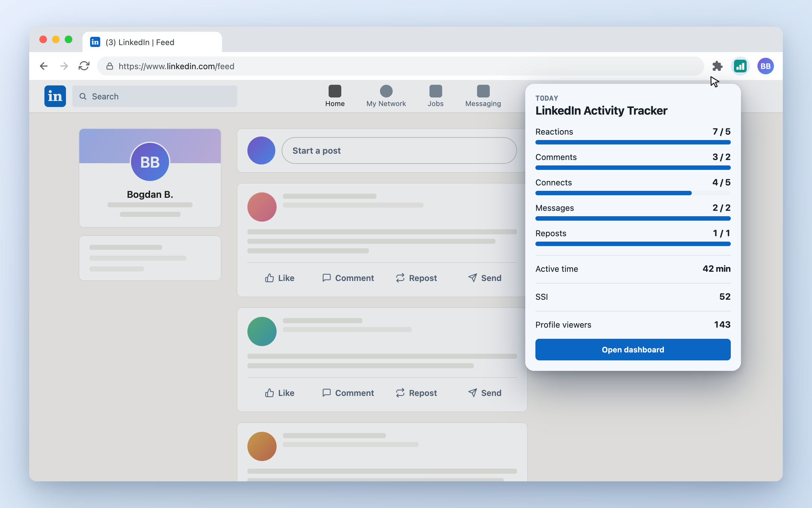Open Messaging nav item
Screen dimensions: 812x508
[x=483, y=97]
